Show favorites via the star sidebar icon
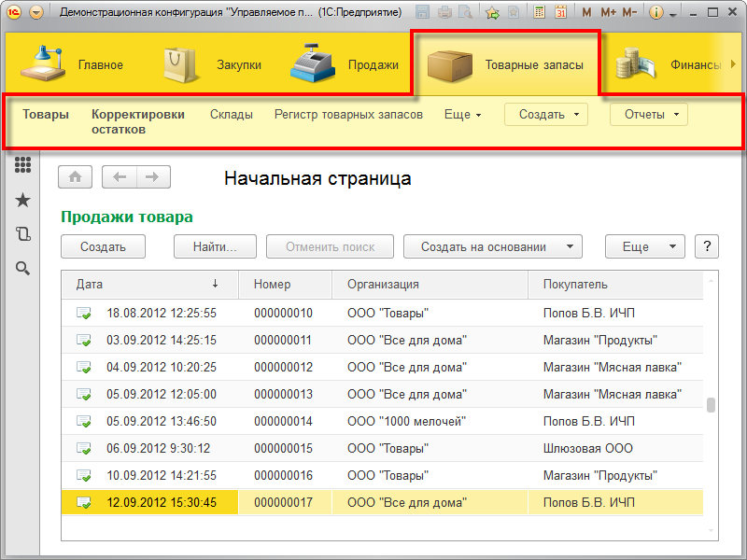 (22, 199)
